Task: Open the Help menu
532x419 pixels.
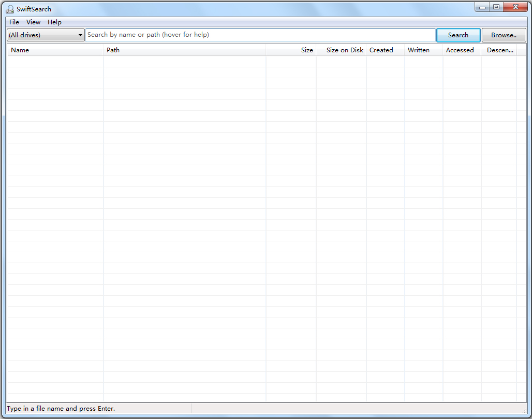Action: click(x=54, y=22)
